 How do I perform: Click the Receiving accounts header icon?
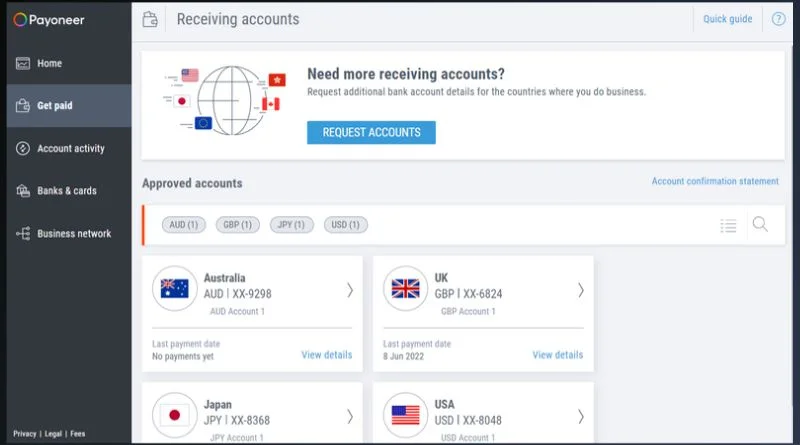point(150,19)
